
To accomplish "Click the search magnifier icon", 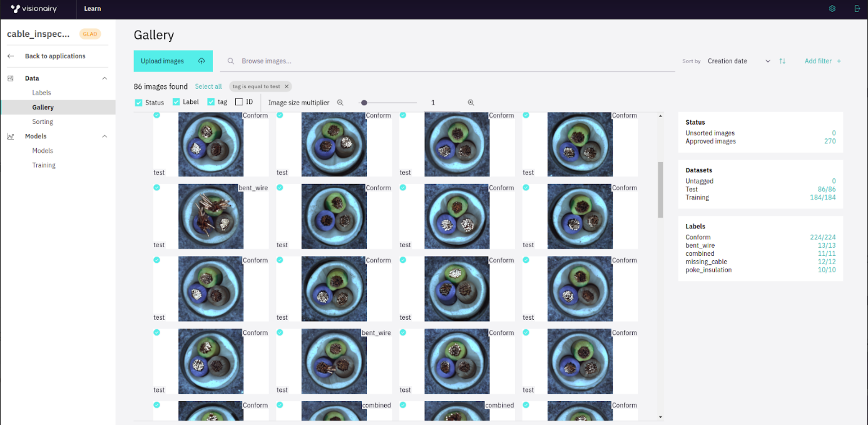I will coord(230,61).
